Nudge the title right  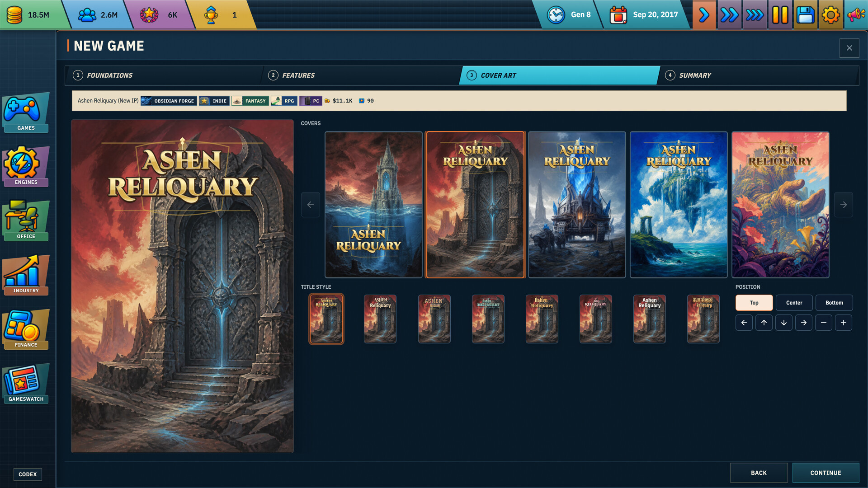point(804,323)
